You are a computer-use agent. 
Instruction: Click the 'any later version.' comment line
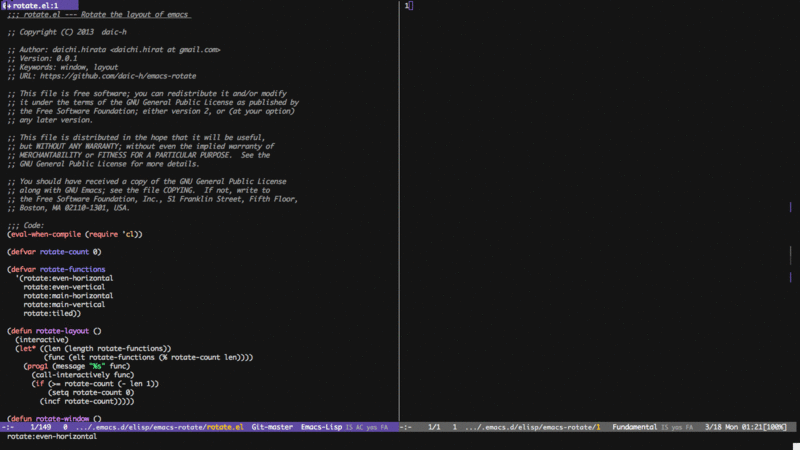coord(50,120)
